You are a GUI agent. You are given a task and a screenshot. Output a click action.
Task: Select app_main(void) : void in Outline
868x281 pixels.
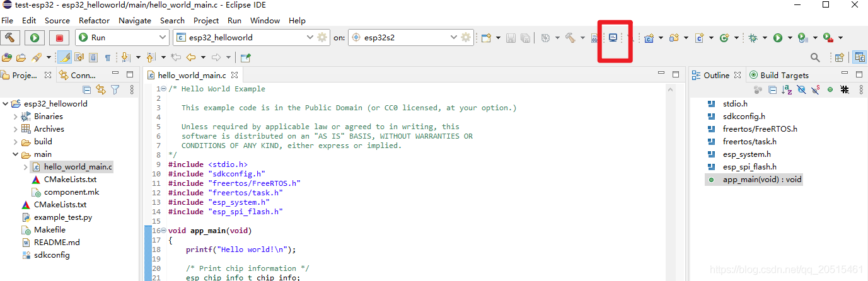[x=762, y=179]
